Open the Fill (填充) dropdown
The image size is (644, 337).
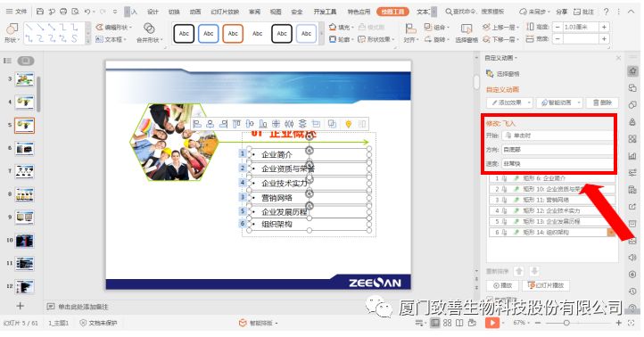(342, 27)
